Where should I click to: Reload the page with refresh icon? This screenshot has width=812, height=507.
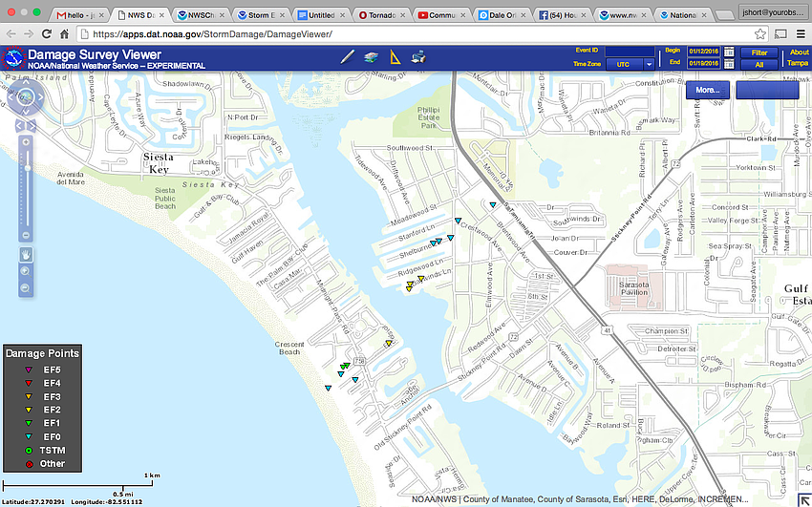[47, 34]
